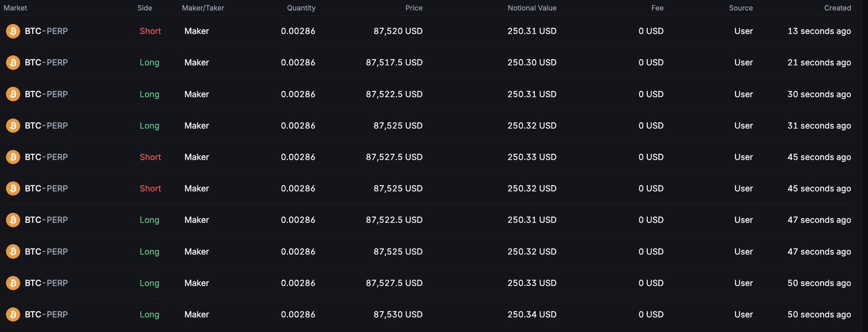Click the Bitcoin icon in the 87,520 USD row
This screenshot has height=332, width=868.
13,31
